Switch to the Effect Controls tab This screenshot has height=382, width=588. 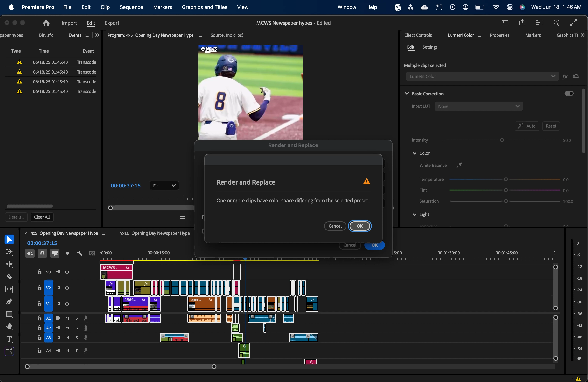tap(418, 35)
